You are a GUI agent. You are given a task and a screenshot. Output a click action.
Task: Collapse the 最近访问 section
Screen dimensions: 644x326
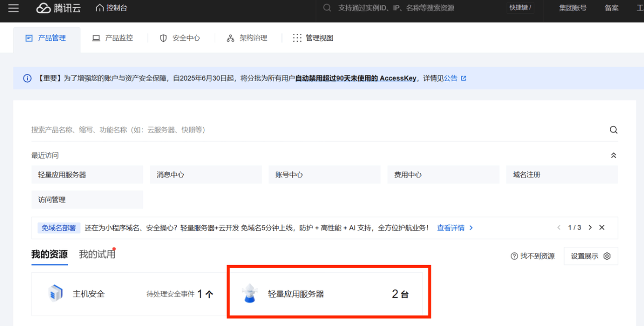point(613,156)
